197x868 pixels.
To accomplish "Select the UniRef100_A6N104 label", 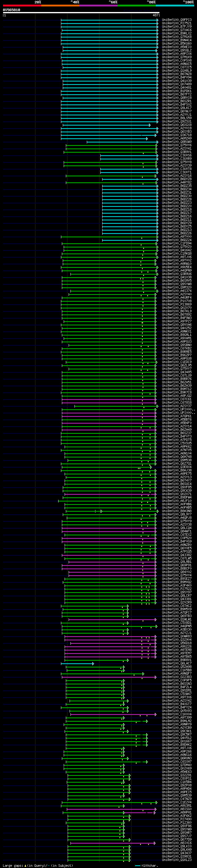I will tap(177, 454).
